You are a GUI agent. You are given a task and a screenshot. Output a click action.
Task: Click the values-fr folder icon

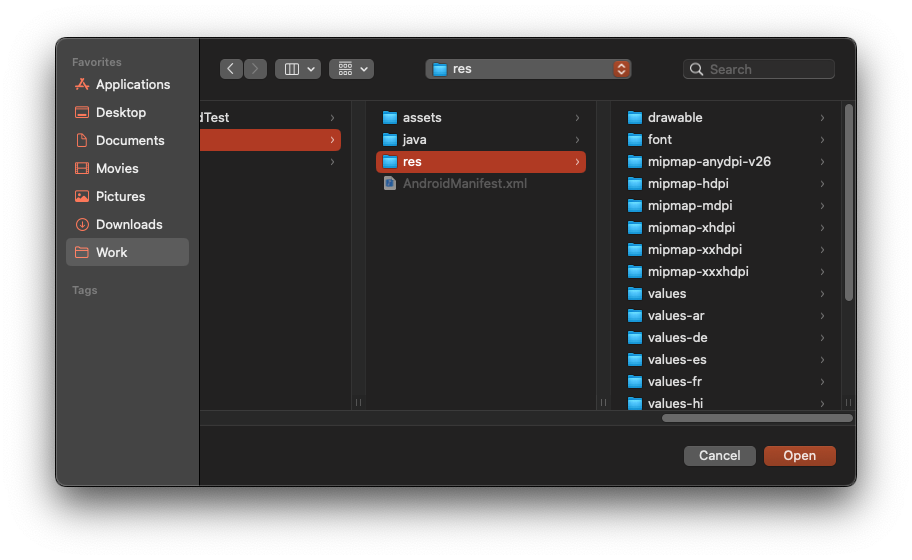(x=635, y=382)
